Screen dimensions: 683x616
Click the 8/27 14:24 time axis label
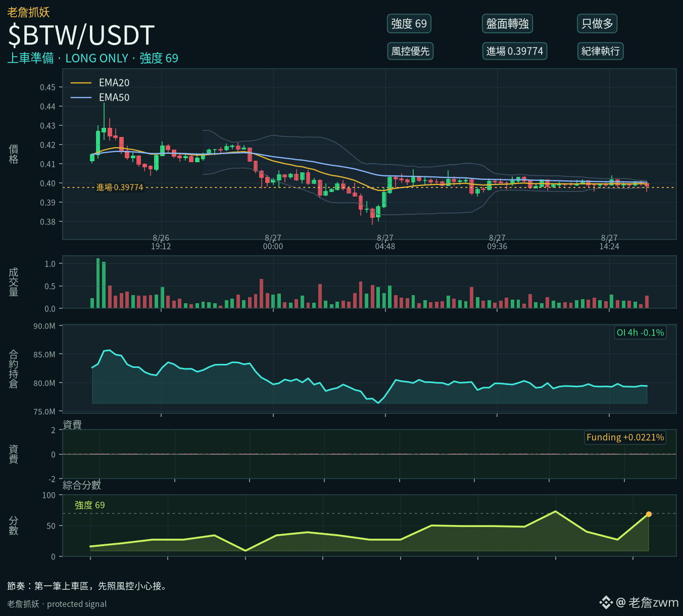(609, 242)
